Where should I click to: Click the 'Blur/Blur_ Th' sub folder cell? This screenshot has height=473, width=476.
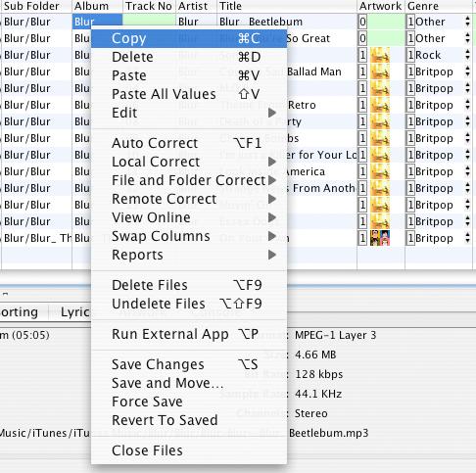point(36,238)
